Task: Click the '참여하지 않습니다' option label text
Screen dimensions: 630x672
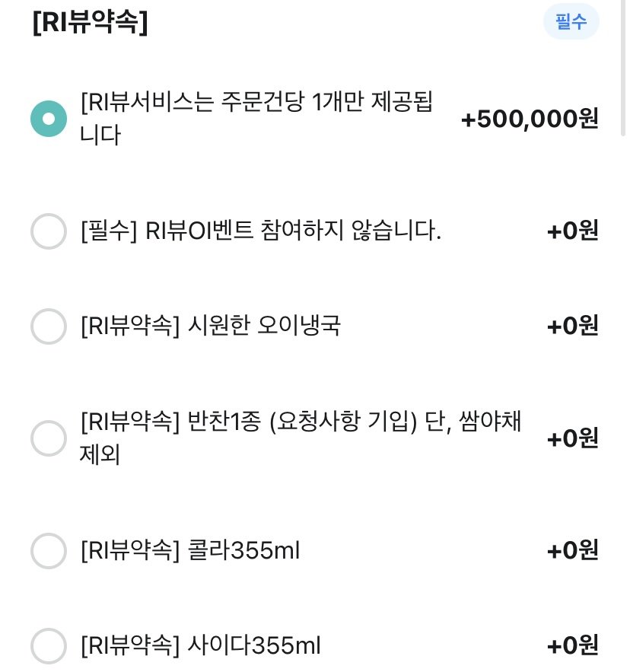Action: point(260,231)
